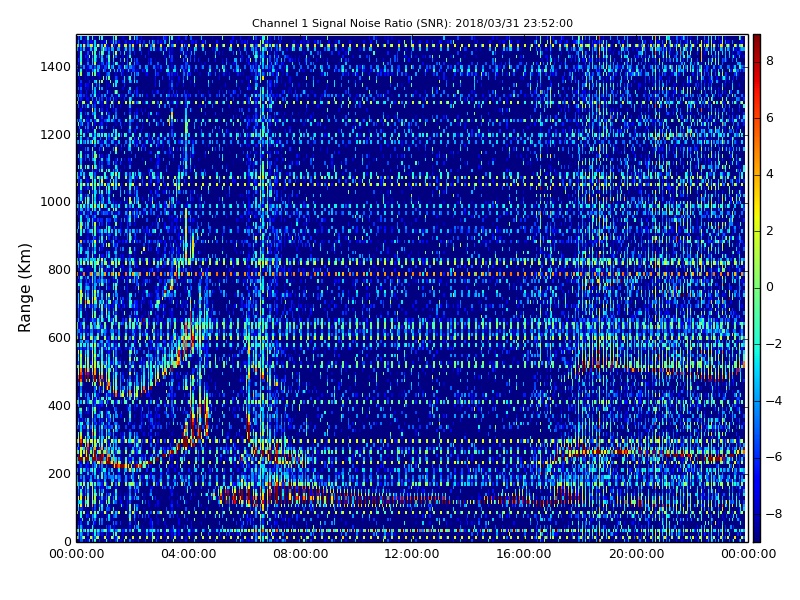Screen dimensions: 800x600
Task: Click the 20:00:00 time axis label
Action: pos(637,554)
